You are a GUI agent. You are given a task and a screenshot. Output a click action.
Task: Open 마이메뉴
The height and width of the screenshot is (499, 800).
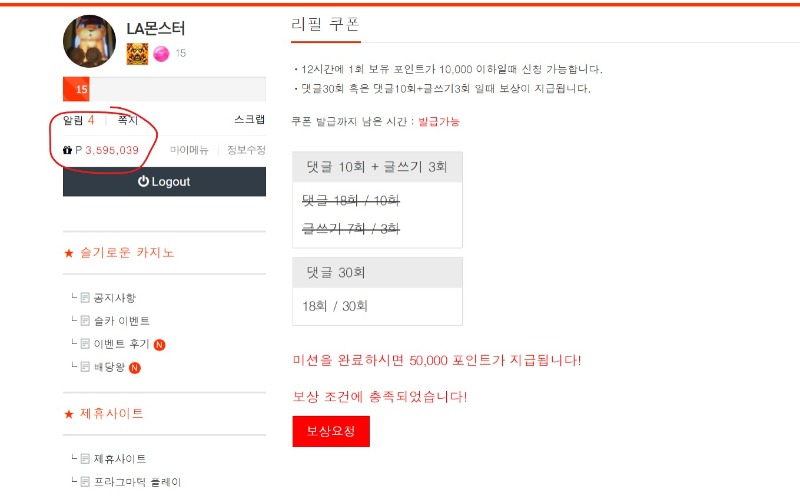coord(189,150)
